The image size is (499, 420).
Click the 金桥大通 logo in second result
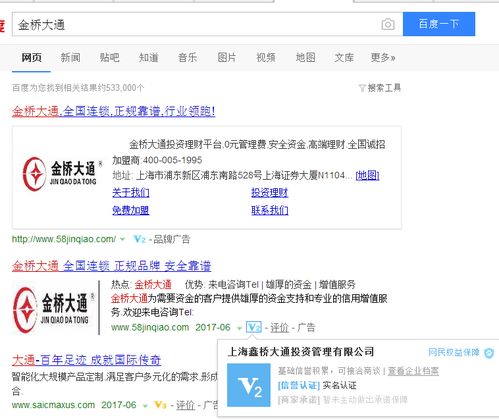[53, 310]
